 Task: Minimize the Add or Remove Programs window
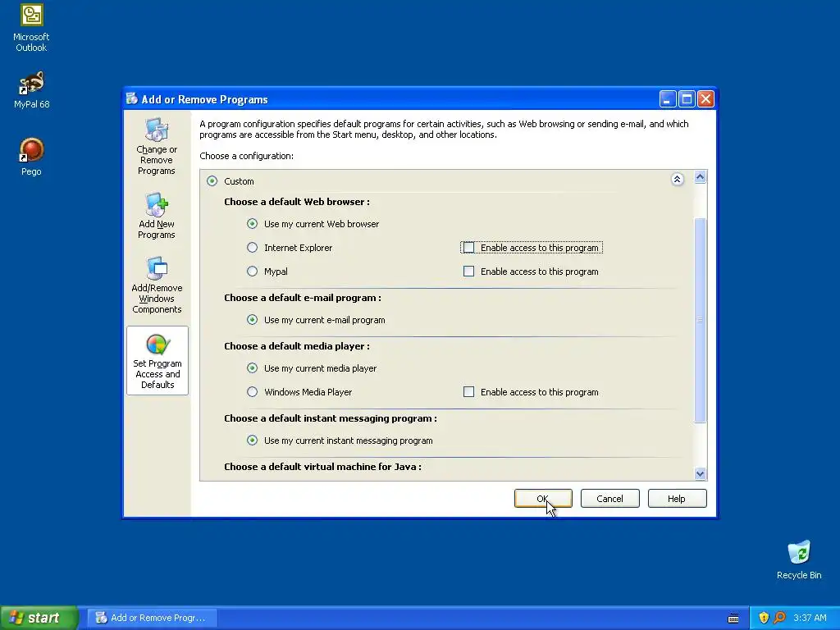[x=668, y=99]
